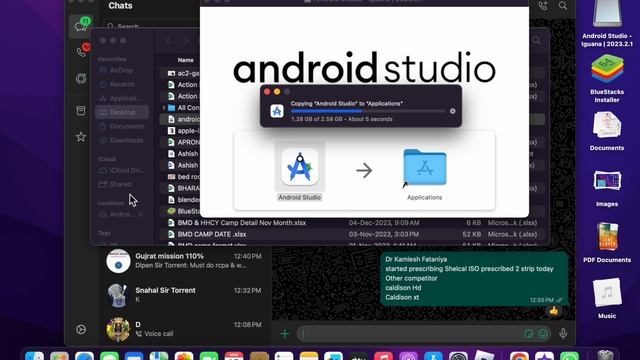The height and width of the screenshot is (360, 640).
Task: Open Android Studio Iguana disk on desktop
Action: 607,23
